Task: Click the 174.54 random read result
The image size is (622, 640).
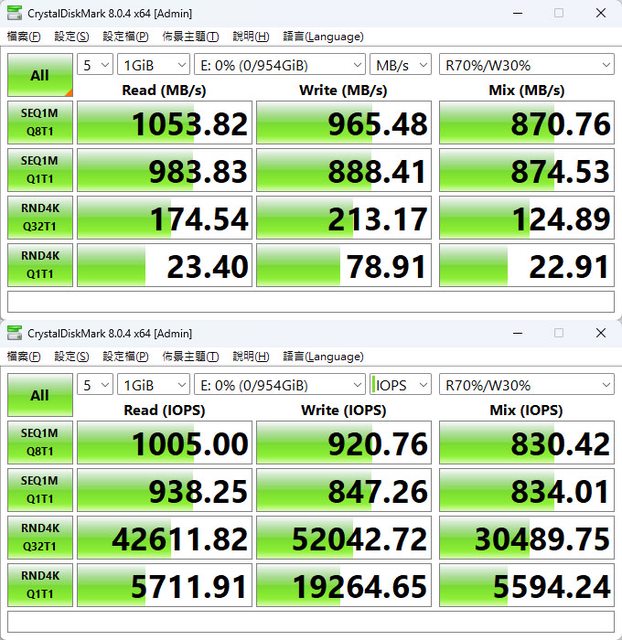Action: 164,218
